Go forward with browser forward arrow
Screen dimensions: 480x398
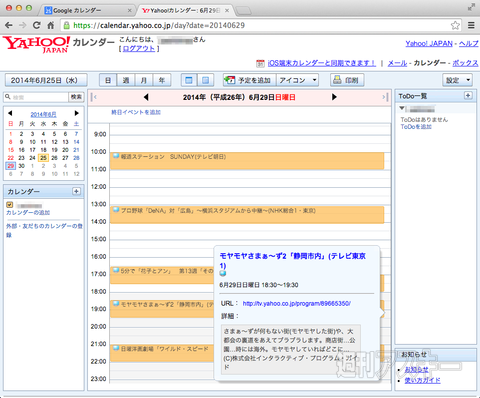[23, 25]
